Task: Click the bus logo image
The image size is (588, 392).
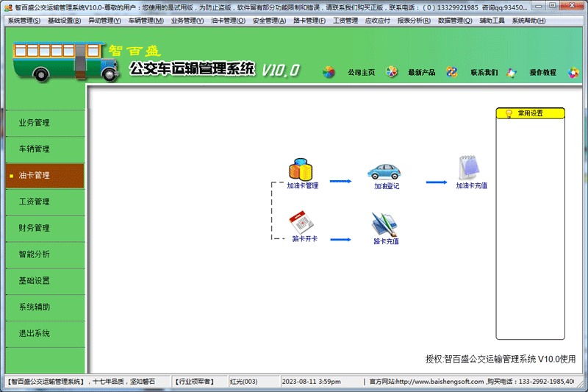Action: click(x=65, y=61)
